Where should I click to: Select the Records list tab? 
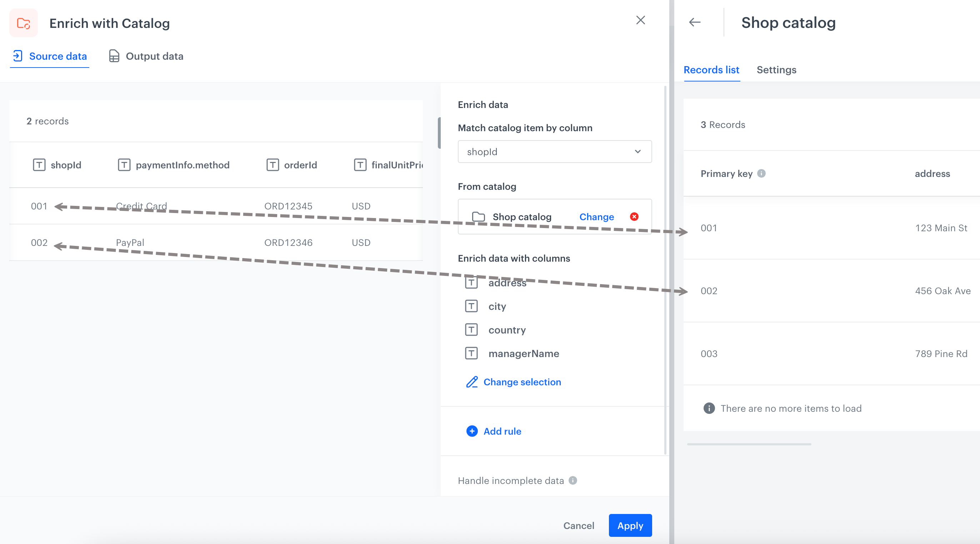pos(711,70)
